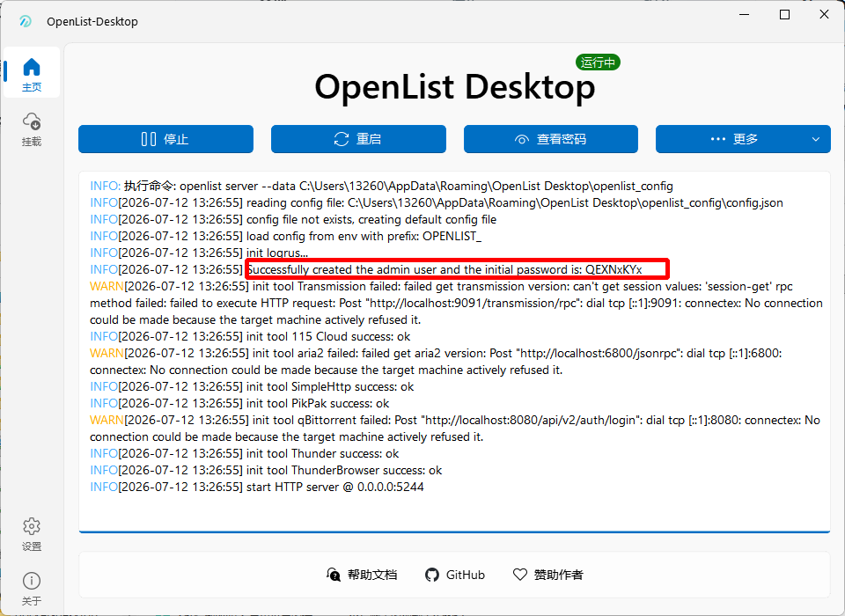Click the 运行中 running status badge
845x616 pixels.
pos(598,62)
